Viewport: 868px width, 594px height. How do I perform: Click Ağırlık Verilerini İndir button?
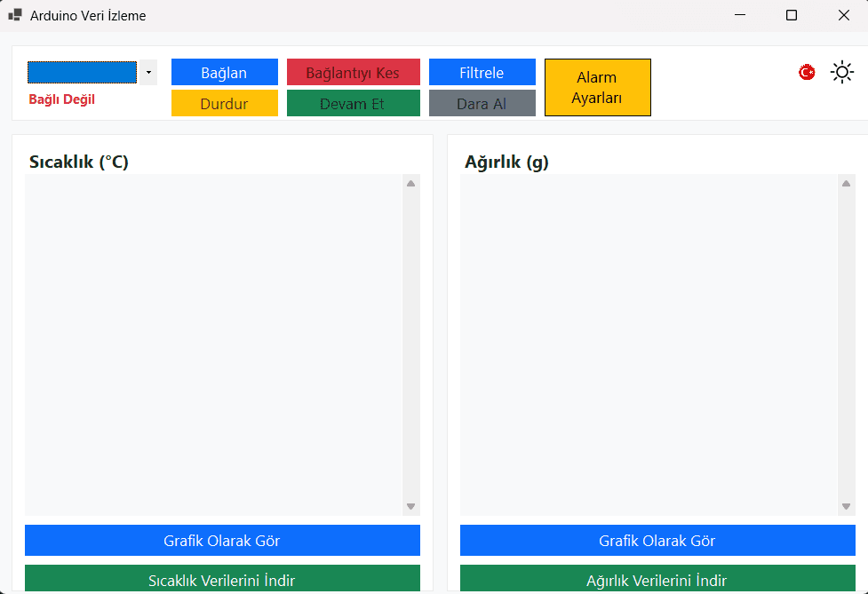click(x=657, y=579)
